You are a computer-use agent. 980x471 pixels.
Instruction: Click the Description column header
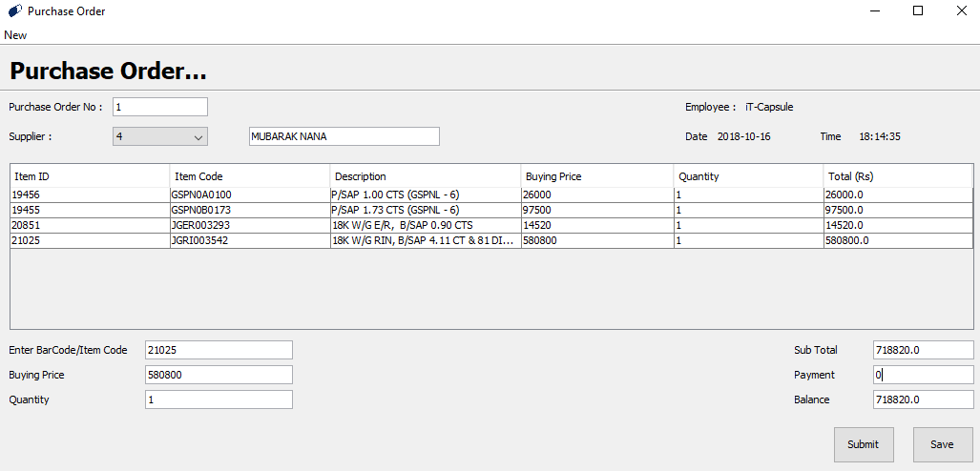click(425, 176)
